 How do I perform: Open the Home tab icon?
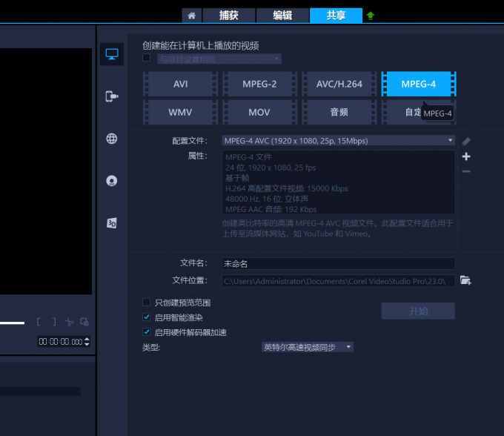coord(191,16)
